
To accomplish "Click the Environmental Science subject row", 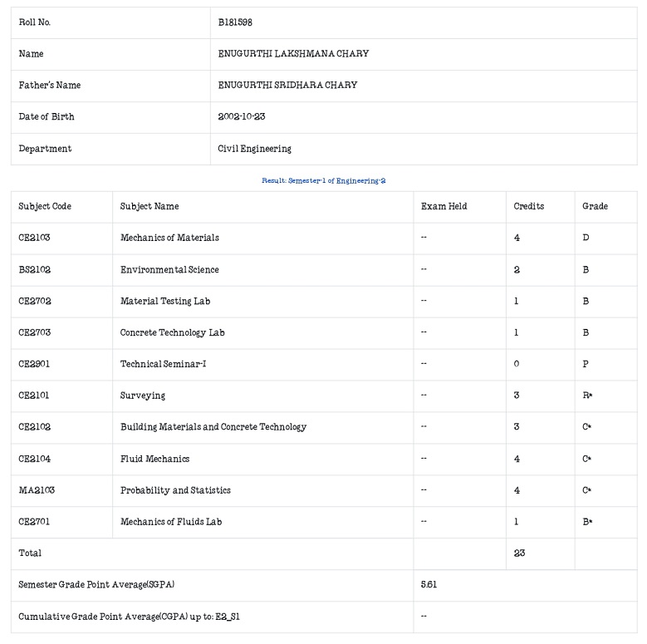I will coord(324,270).
